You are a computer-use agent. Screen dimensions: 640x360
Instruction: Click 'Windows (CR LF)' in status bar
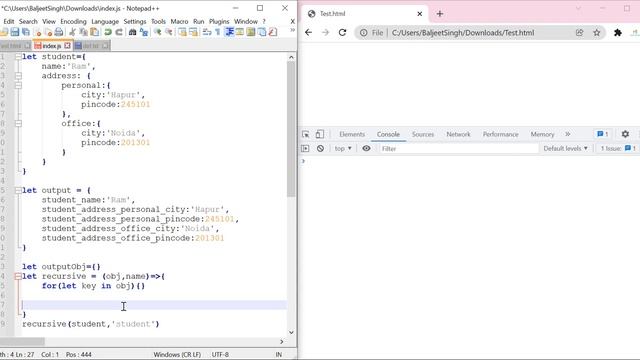pos(177,354)
